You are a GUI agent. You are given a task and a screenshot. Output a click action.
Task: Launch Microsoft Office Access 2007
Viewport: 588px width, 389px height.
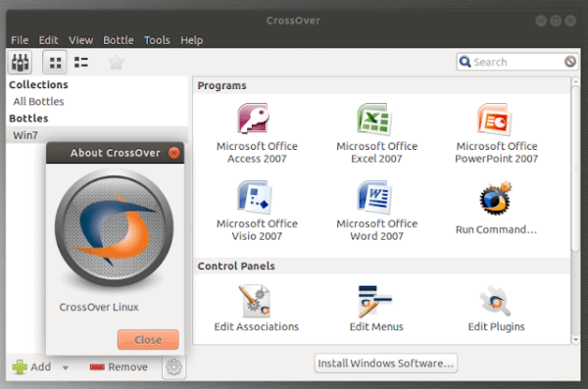[257, 133]
